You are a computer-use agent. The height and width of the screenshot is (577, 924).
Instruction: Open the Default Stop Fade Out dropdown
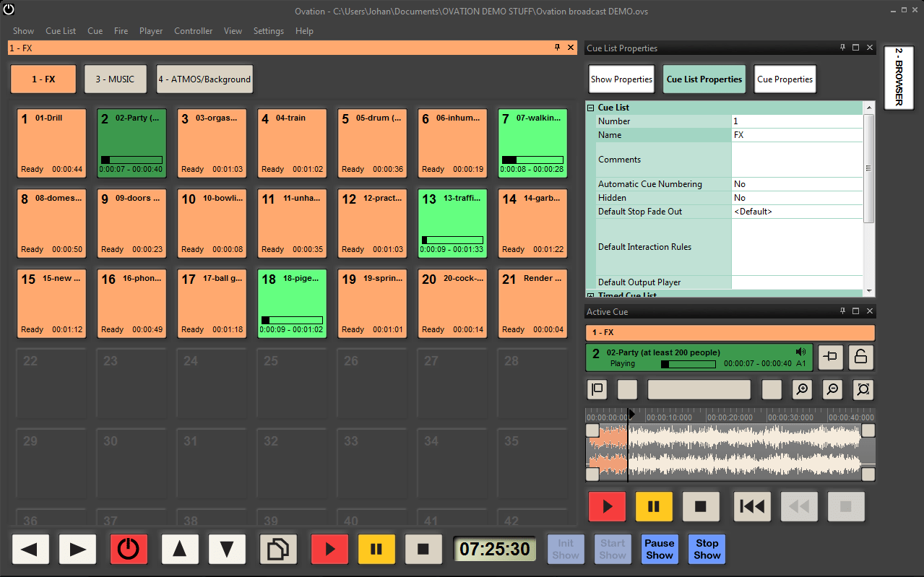tap(795, 211)
